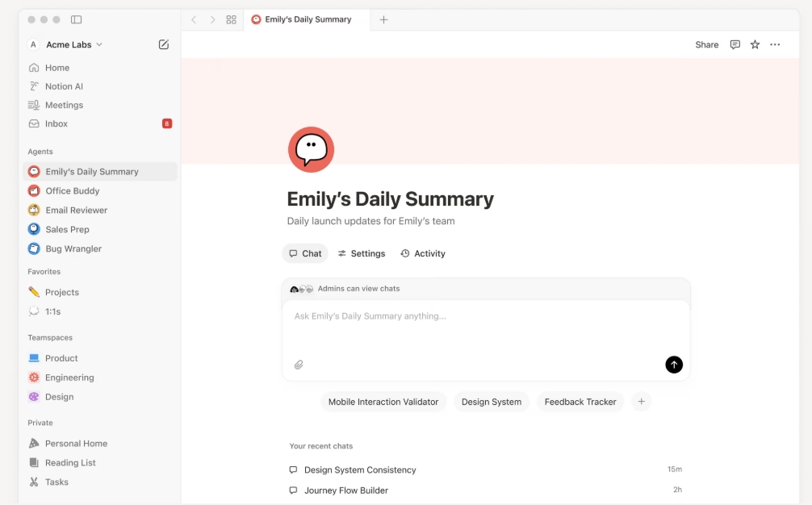The height and width of the screenshot is (505, 812).
Task: Open Reading List page
Action: click(x=100, y=462)
